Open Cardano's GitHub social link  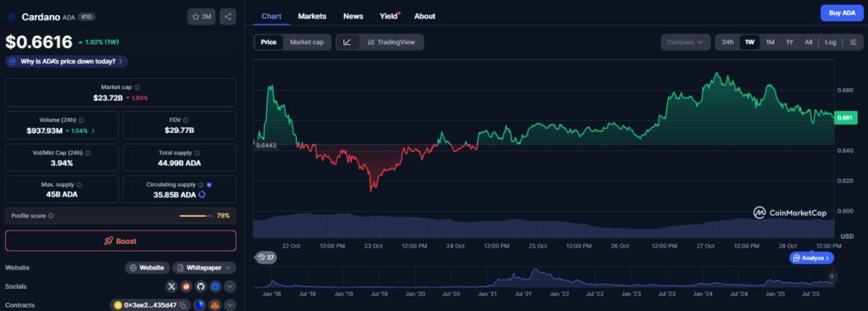click(200, 286)
